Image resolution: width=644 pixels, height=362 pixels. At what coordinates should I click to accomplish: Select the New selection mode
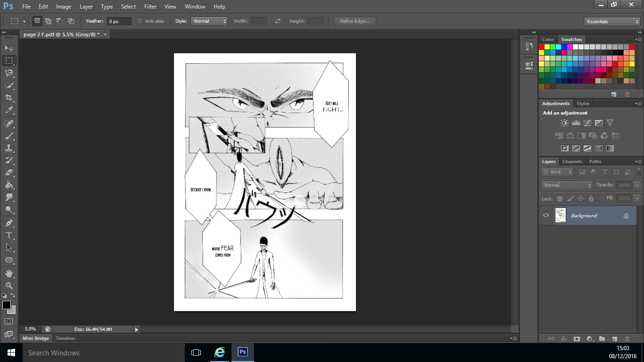37,21
